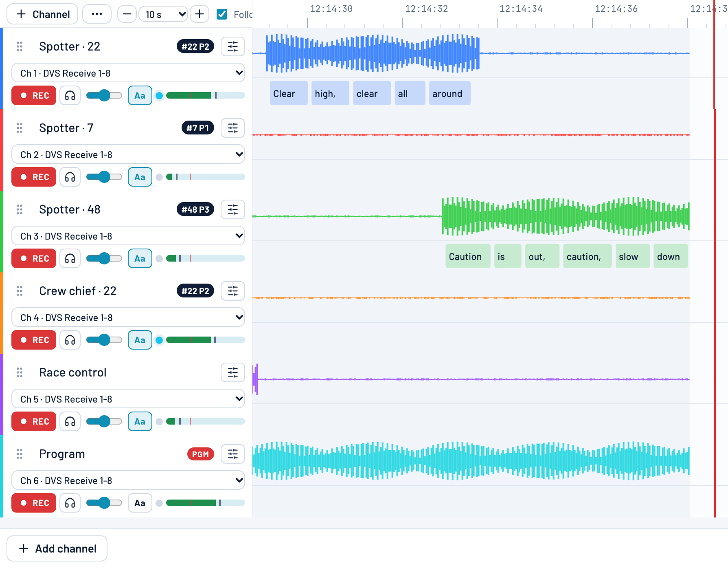Open the more options ellipsis menu
728x568 pixels.
pyautogui.click(x=97, y=14)
